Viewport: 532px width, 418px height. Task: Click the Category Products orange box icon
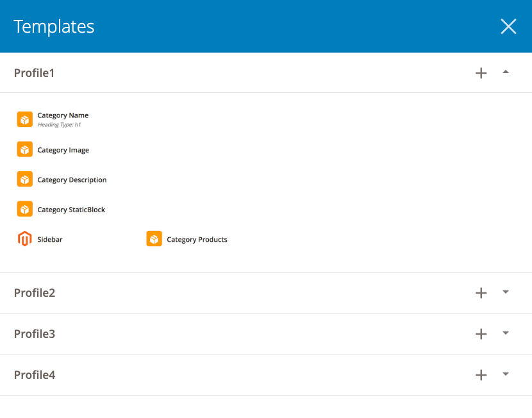tap(154, 239)
